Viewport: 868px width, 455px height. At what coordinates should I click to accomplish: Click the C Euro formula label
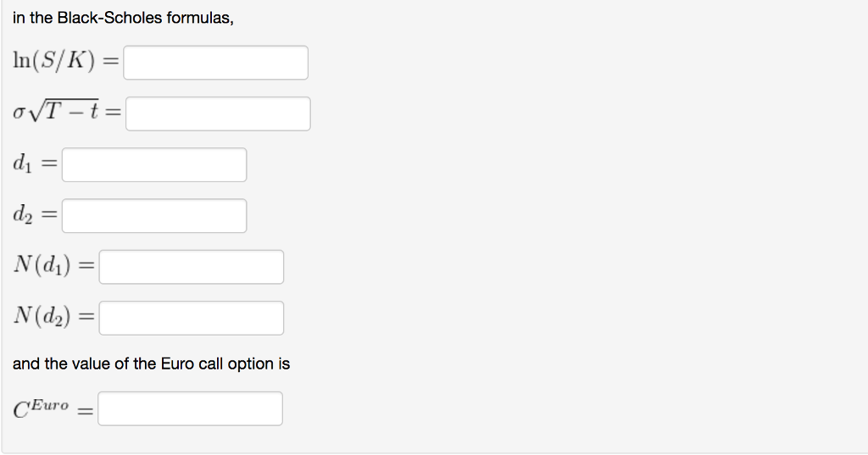tap(41, 408)
